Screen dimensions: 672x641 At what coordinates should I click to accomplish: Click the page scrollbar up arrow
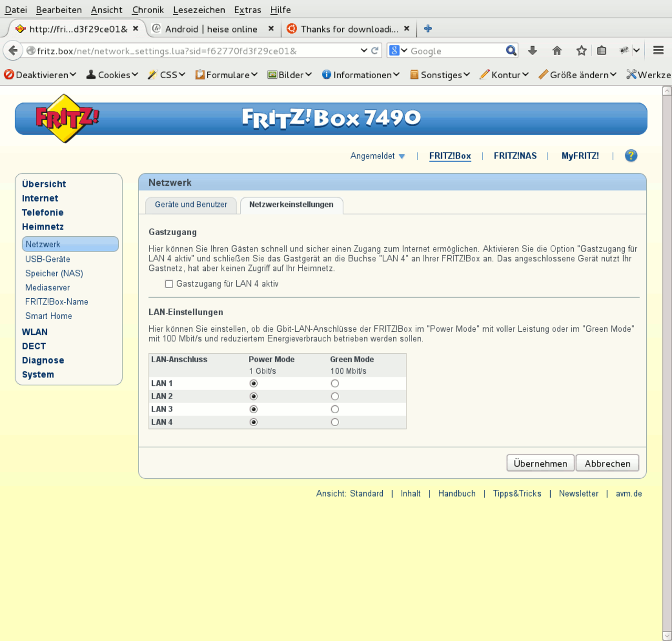coord(667,91)
